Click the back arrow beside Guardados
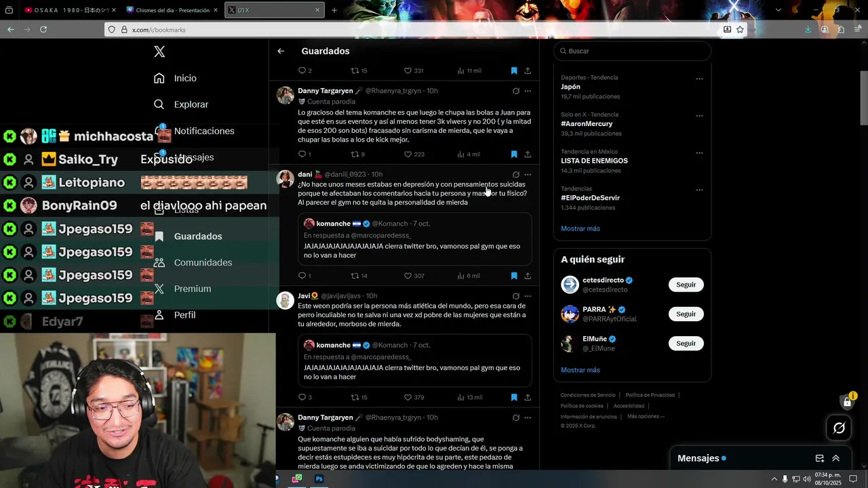Viewport: 868px width, 488px height. 281,51
